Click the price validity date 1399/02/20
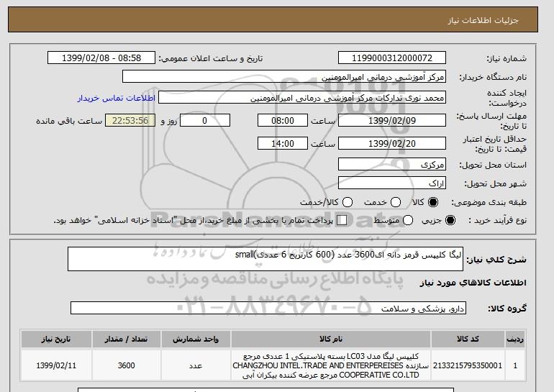The image size is (554, 392). pyautogui.click(x=392, y=143)
